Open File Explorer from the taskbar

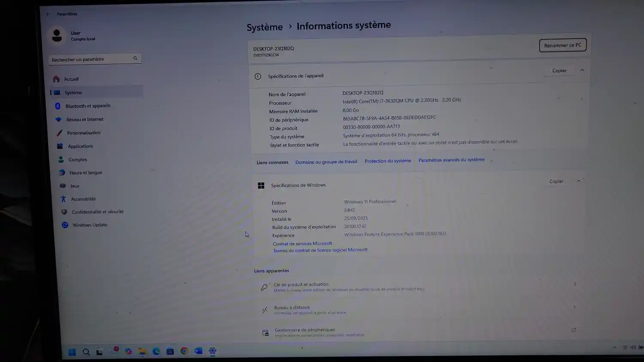tap(142, 351)
